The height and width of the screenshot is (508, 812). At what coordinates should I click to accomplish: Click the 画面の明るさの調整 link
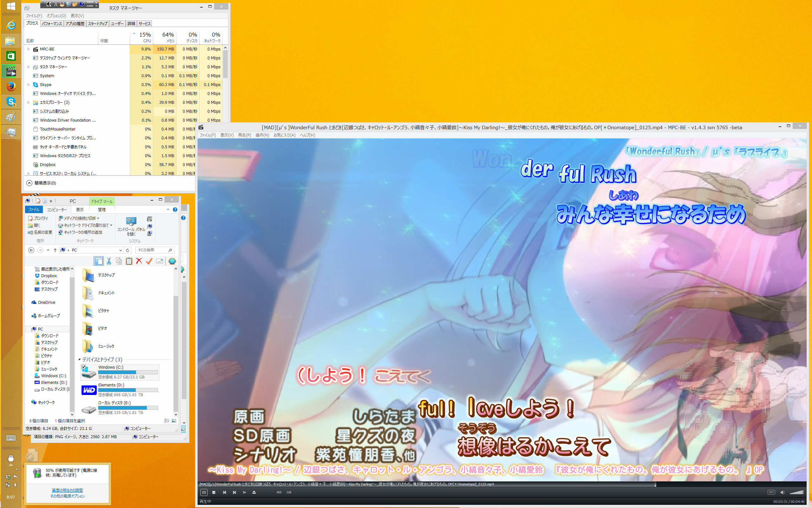68,490
